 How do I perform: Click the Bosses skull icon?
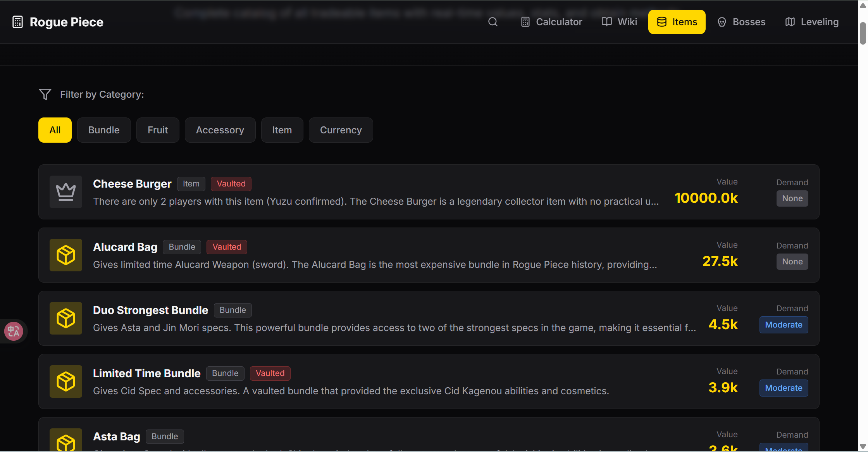(722, 22)
